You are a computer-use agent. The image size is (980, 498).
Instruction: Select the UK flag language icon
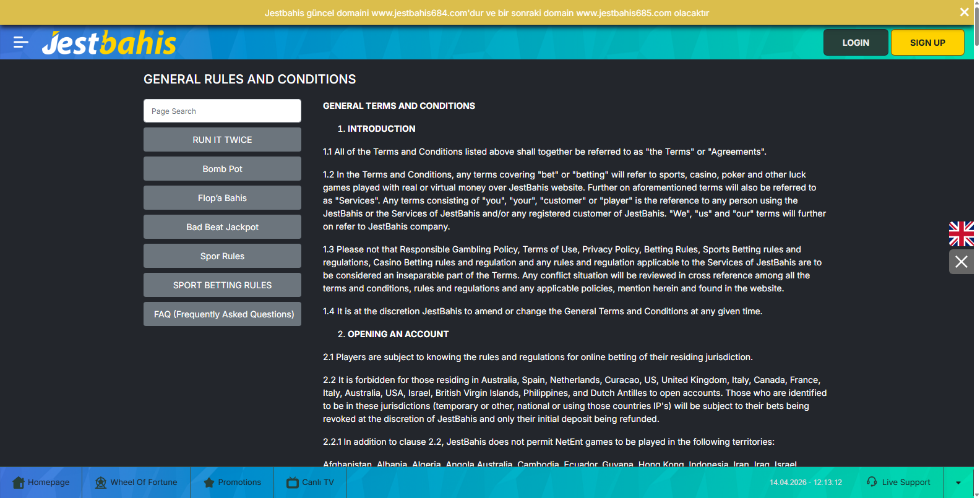[961, 234]
